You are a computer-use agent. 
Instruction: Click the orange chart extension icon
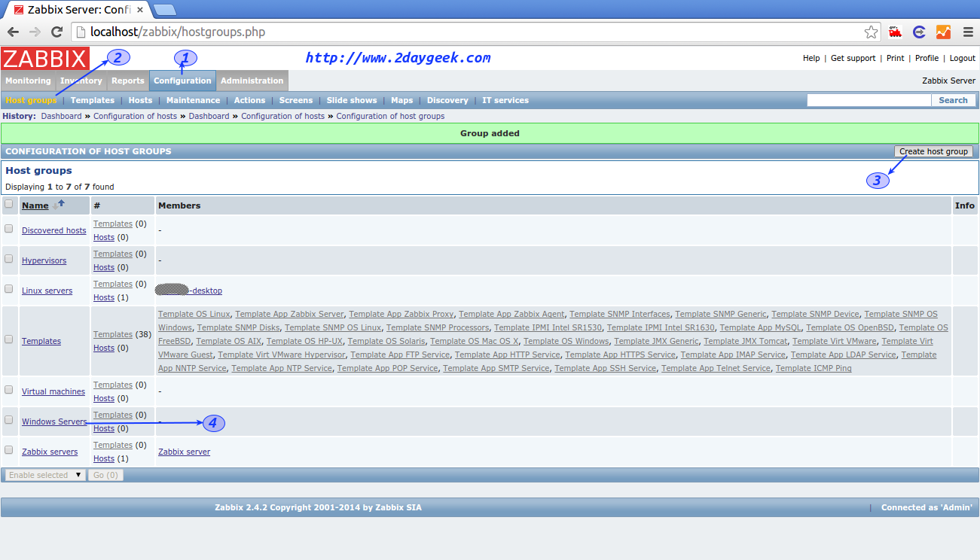(x=943, y=32)
